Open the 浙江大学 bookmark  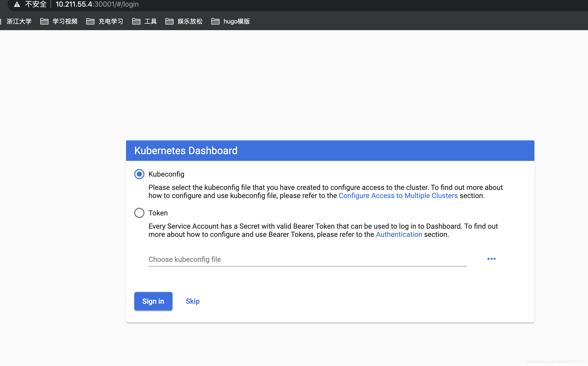[19, 21]
